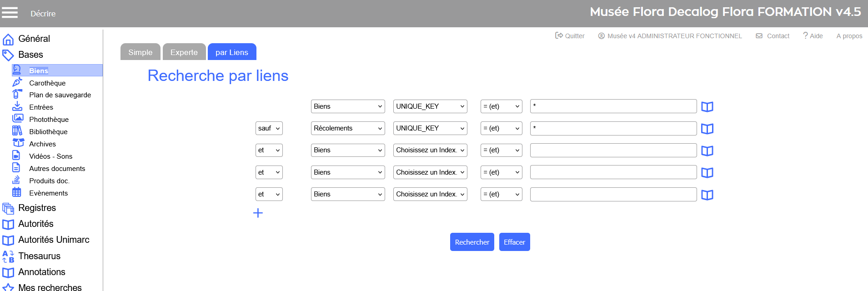Open the hamburger menu icon

10,13
